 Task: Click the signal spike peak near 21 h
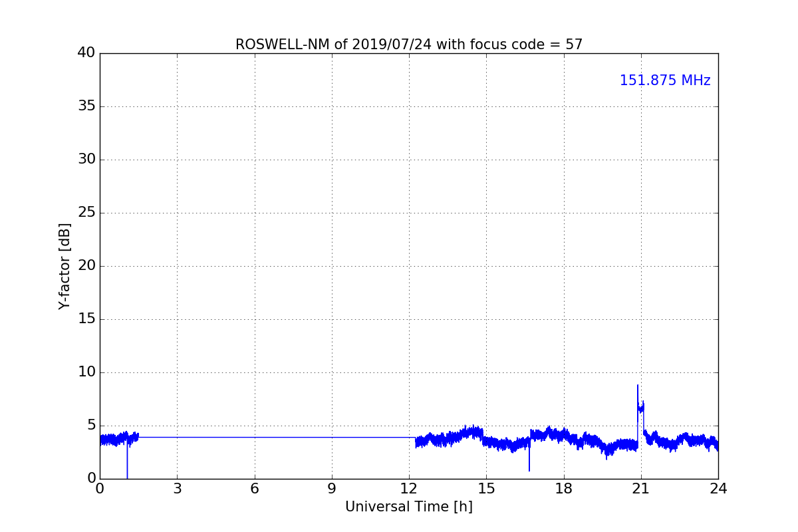pyautogui.click(x=638, y=386)
